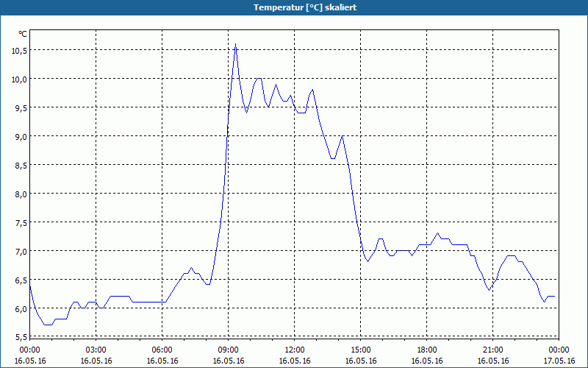588x368 pixels.
Task: Select the 6,5 y-axis label
Action: click(21, 280)
